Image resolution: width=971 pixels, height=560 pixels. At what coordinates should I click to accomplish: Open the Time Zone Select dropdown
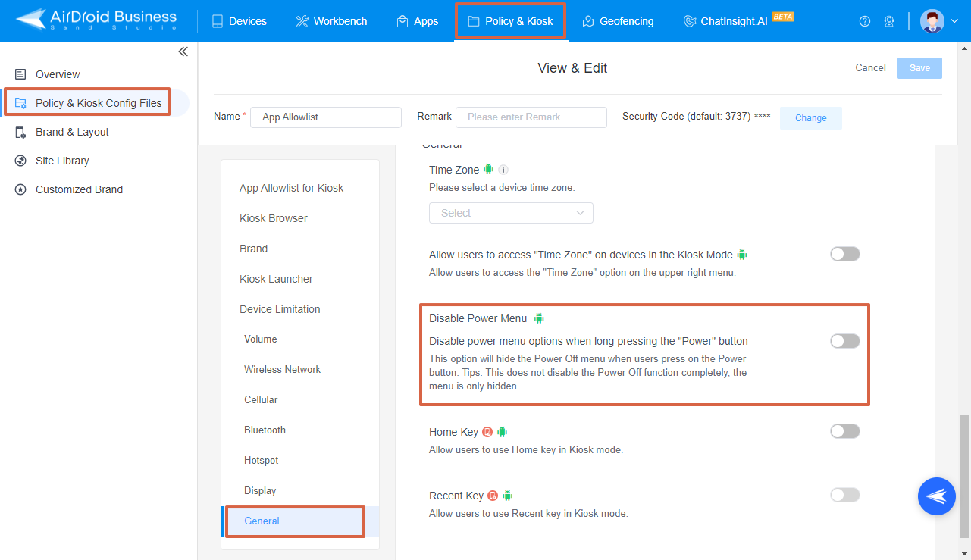tap(511, 213)
